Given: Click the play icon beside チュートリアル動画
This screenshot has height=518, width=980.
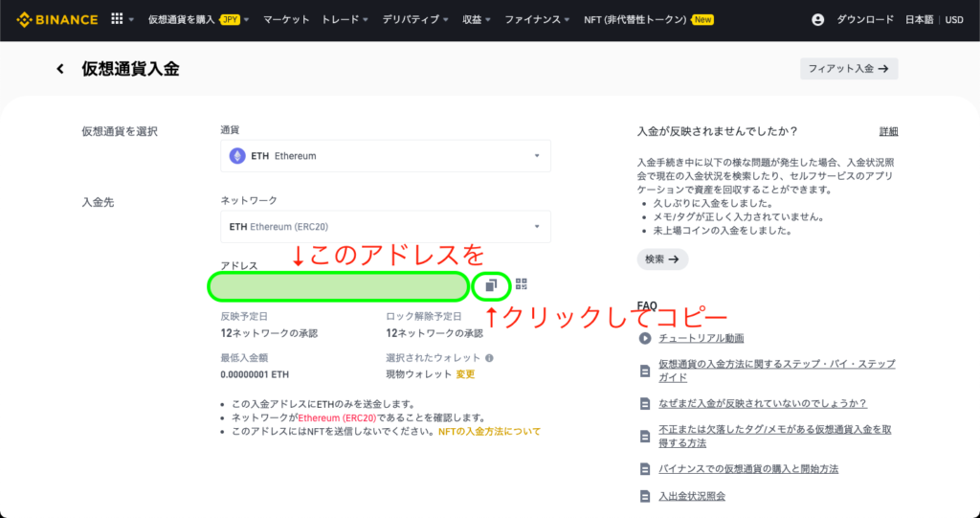Looking at the screenshot, I should point(645,338).
